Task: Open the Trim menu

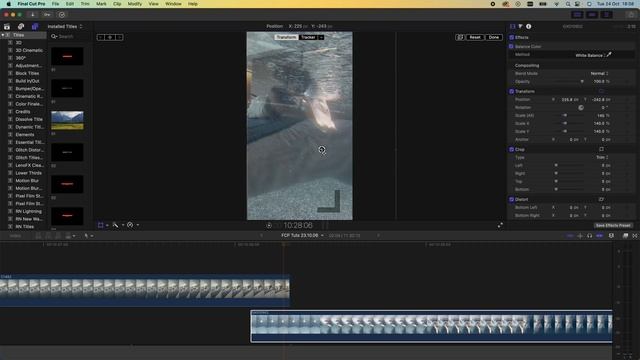Action: 85,4
